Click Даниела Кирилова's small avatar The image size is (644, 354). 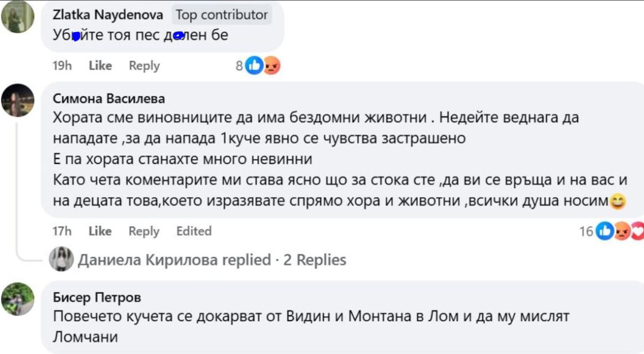[x=62, y=259]
